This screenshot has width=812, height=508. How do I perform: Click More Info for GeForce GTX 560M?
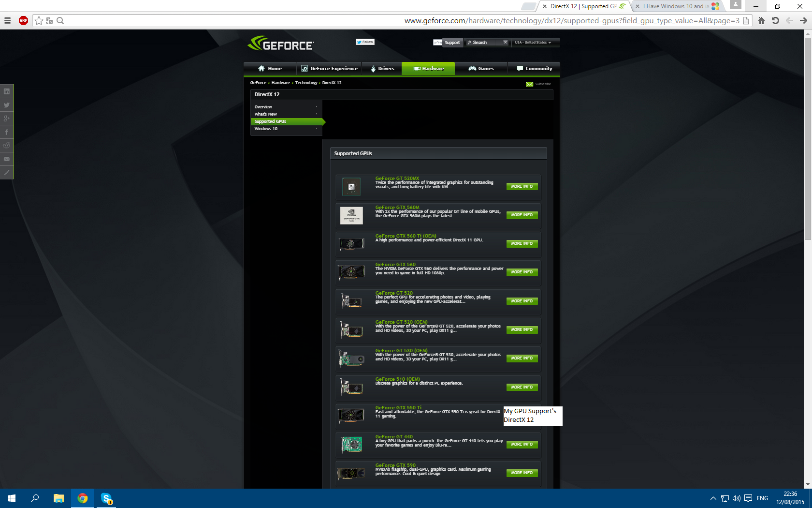(522, 215)
